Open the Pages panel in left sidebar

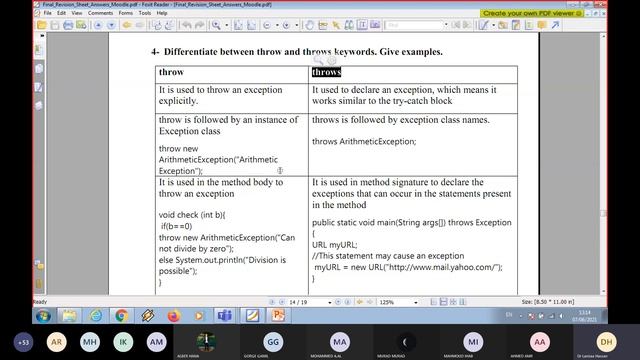pos(39,69)
